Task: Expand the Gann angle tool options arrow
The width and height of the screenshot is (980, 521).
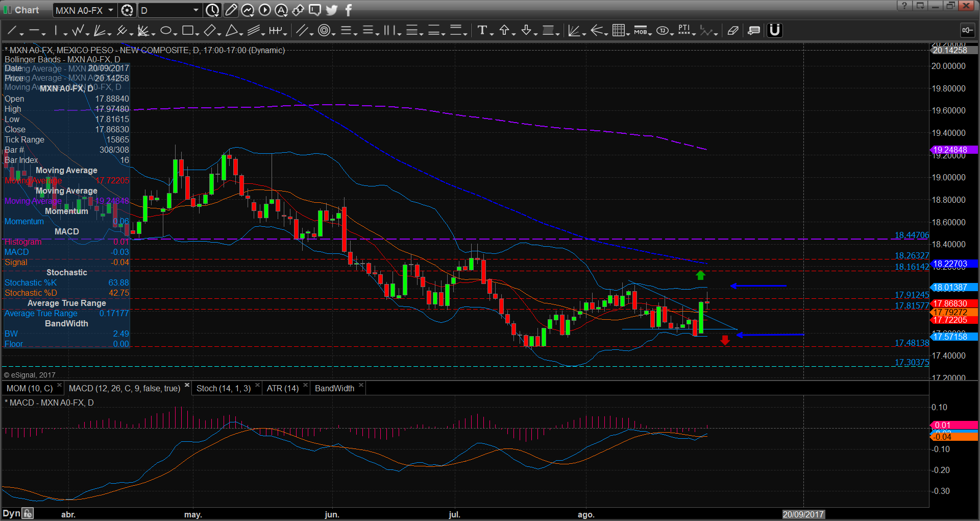Action: tap(584, 34)
